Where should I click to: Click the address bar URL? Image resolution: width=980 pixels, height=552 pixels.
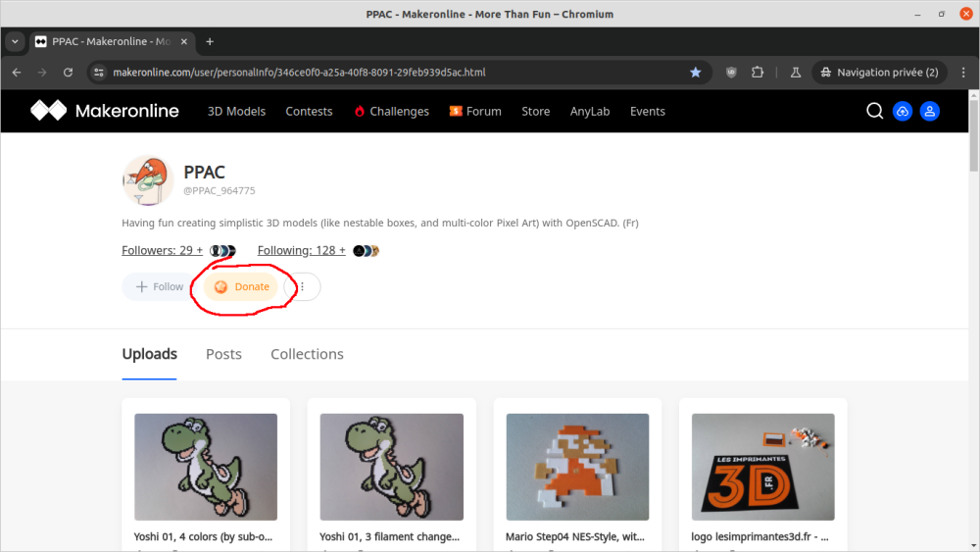tap(299, 73)
